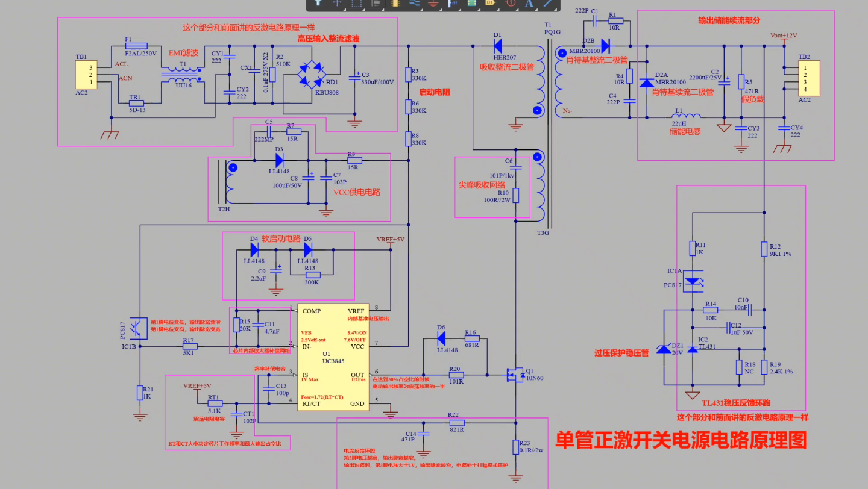Click the R22 821R resistor label
The height and width of the screenshot is (489, 868).
pos(456,422)
